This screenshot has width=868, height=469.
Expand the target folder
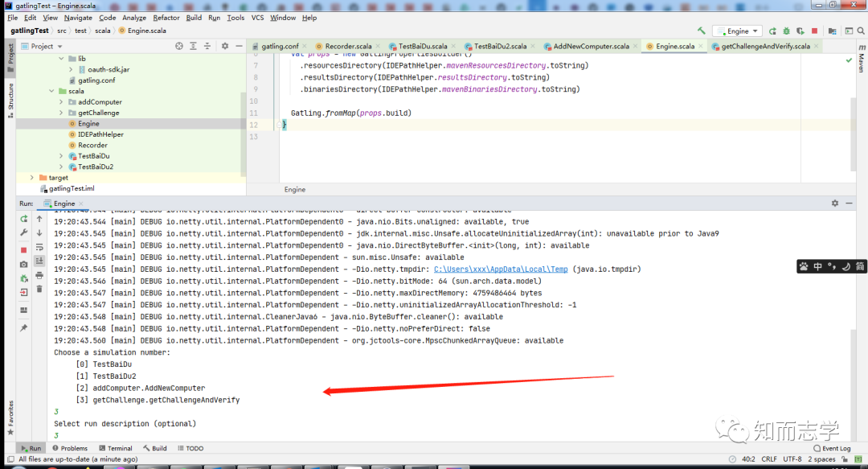pyautogui.click(x=31, y=178)
